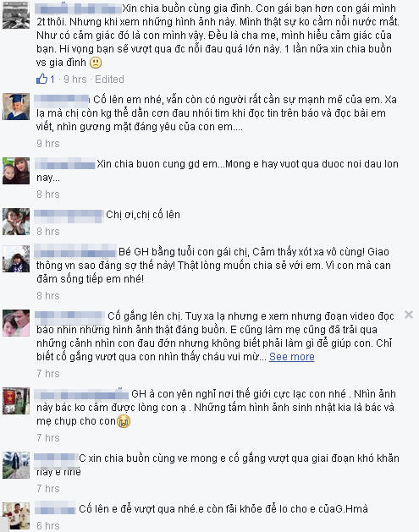This screenshot has height=532, width=419.
Task: Open the black-and-white avatar of first commenter
Action: [x=16, y=15]
